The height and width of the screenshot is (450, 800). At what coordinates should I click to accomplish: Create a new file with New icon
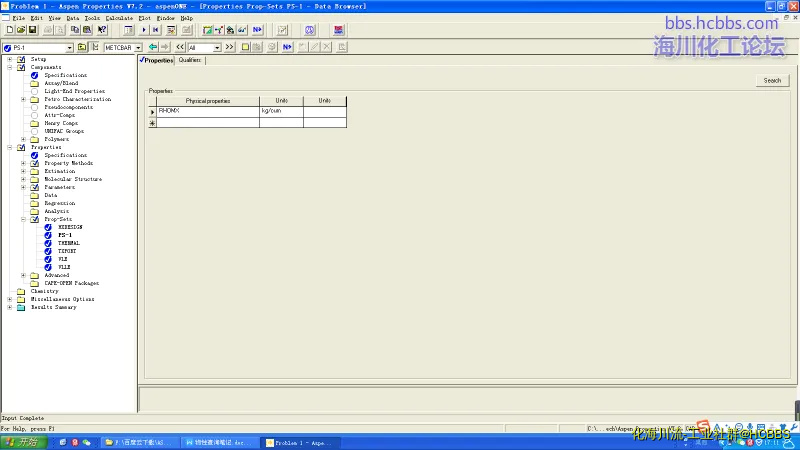[x=10, y=30]
